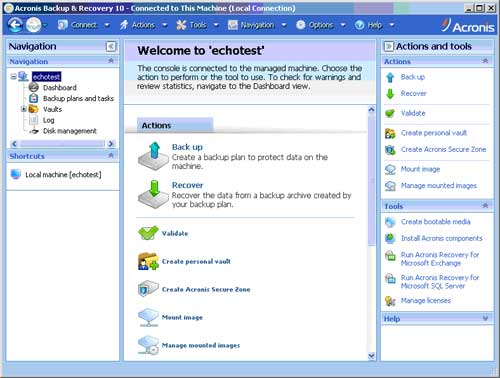Click Create bootable media disc icon
The height and width of the screenshot is (378, 500).
click(390, 222)
